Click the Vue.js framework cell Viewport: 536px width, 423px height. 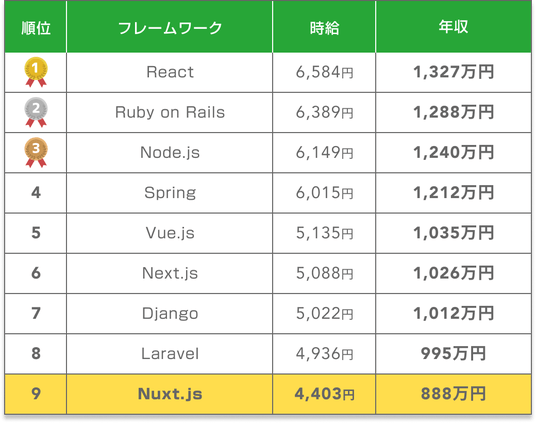click(170, 233)
